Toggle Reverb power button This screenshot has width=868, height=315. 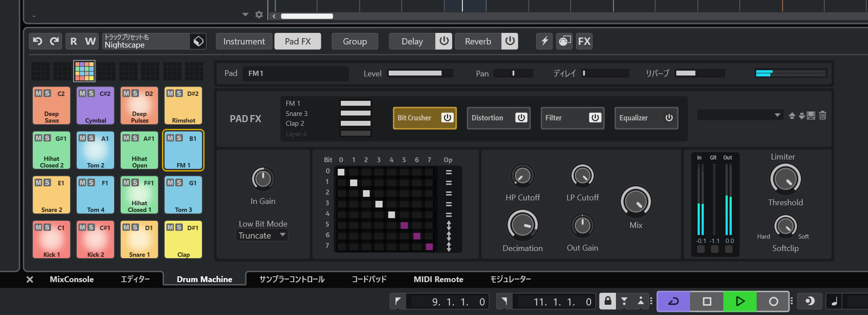pyautogui.click(x=510, y=41)
